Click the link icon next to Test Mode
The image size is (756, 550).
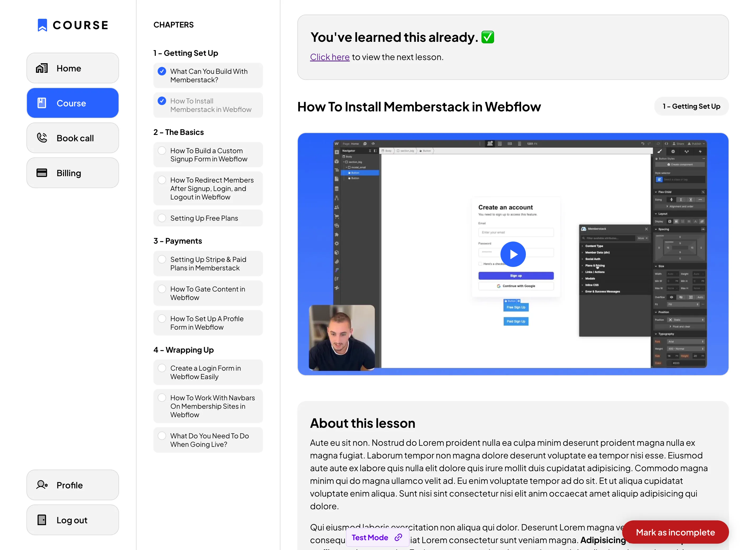point(398,537)
